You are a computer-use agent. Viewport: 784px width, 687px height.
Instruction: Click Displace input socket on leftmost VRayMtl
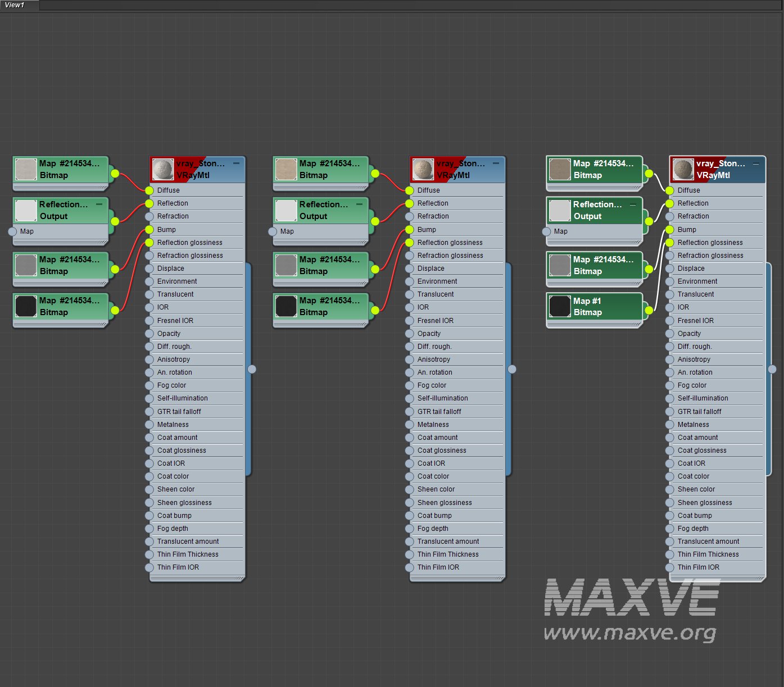click(149, 269)
